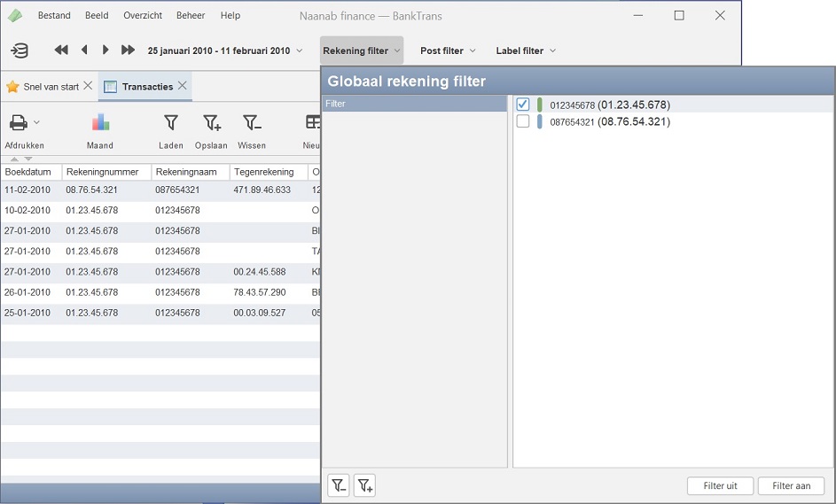Click the add filter icon in the dialog footer
The image size is (836, 504).
coord(364,485)
